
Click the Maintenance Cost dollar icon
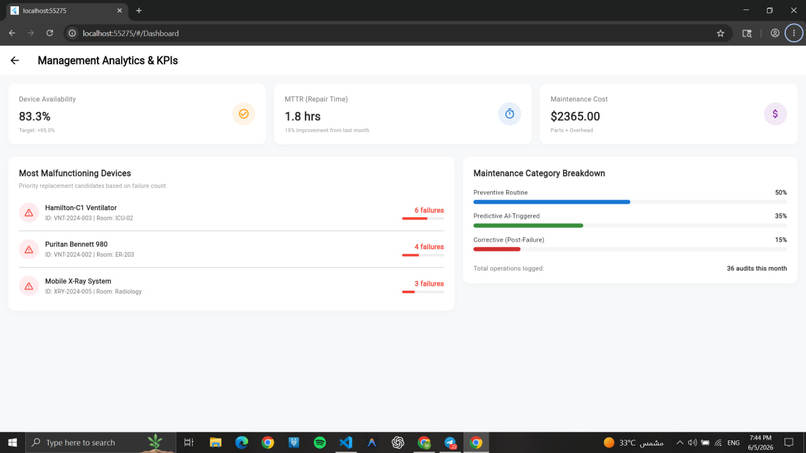point(775,114)
